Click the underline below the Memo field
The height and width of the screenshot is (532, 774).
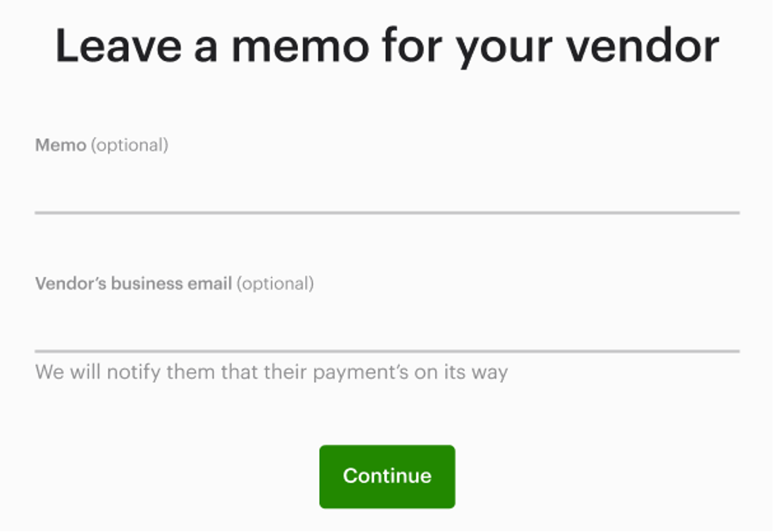point(387,212)
